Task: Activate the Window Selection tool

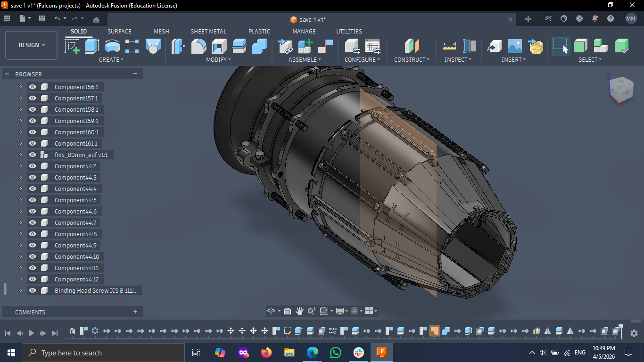Action: pos(561,46)
